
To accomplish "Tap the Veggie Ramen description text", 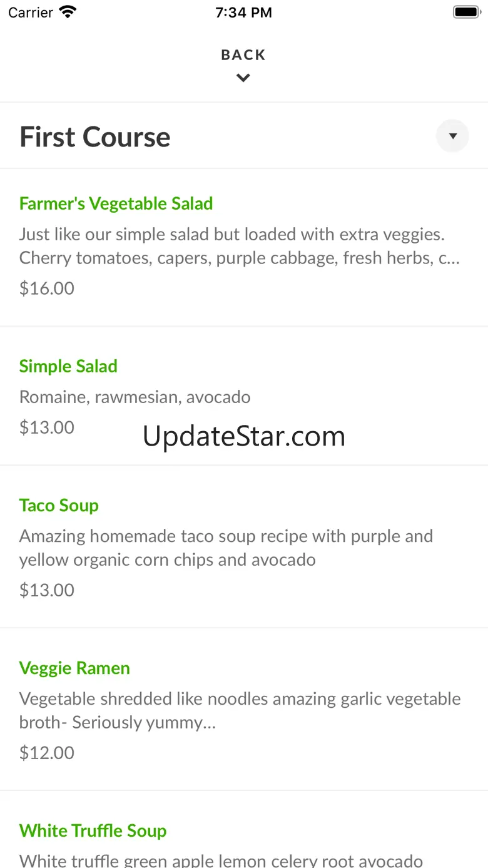I will (240, 710).
